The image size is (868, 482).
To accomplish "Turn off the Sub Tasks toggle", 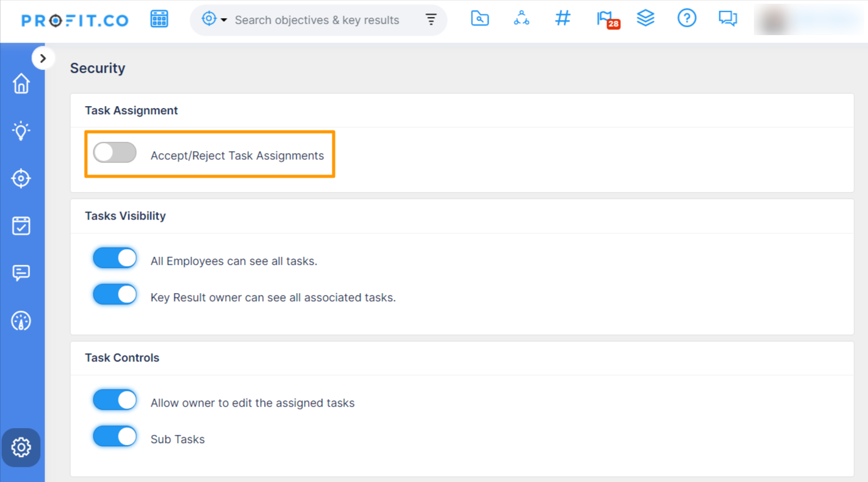I will pos(115,436).
